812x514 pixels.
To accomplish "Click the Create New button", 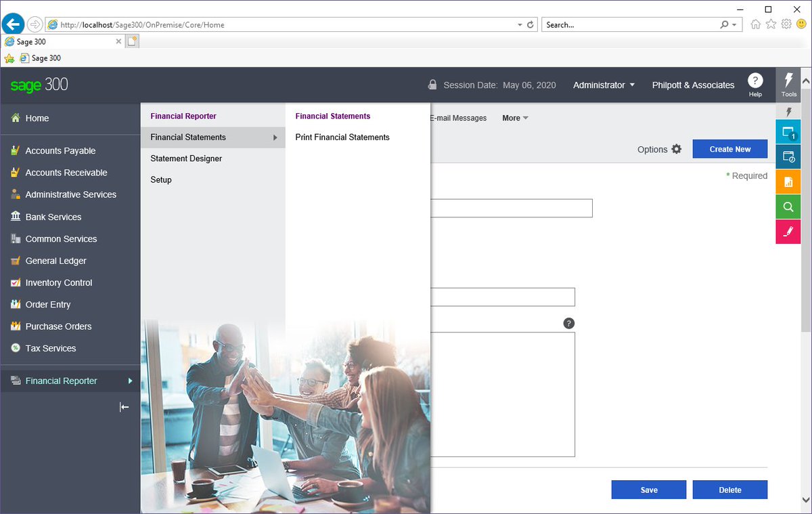I will [730, 149].
